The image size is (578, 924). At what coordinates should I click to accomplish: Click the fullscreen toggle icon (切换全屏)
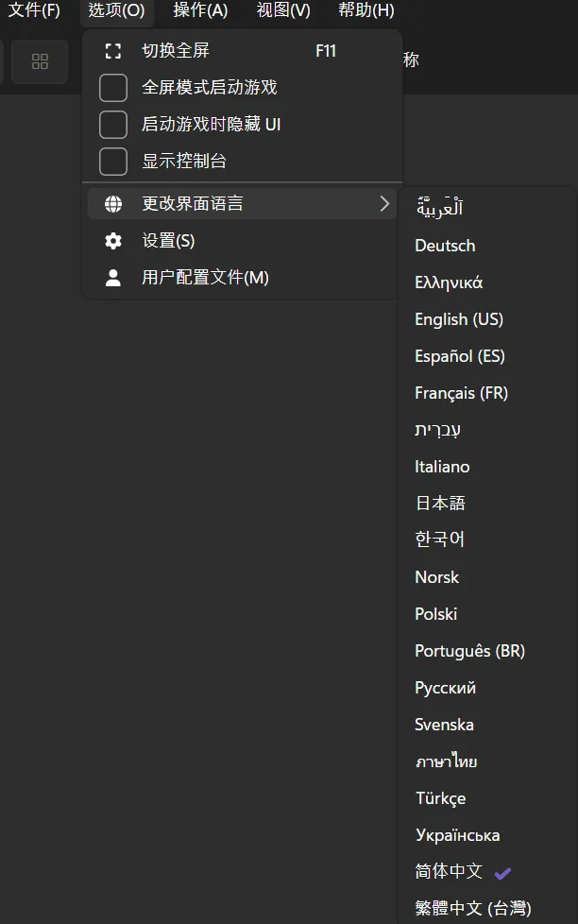[x=113, y=51]
